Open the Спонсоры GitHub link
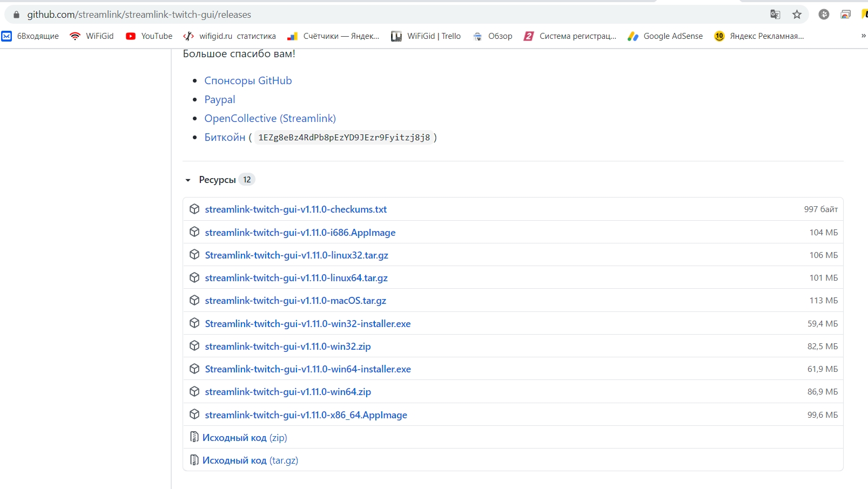Screen dimensions: 868x489 (248, 80)
